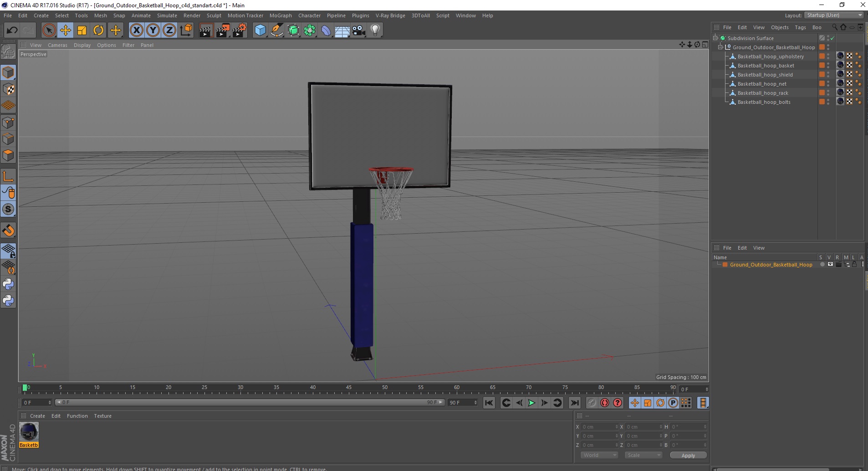Toggle visibility dots of Basketball_hoop_rack
This screenshot has height=471, width=868.
pyautogui.click(x=828, y=93)
